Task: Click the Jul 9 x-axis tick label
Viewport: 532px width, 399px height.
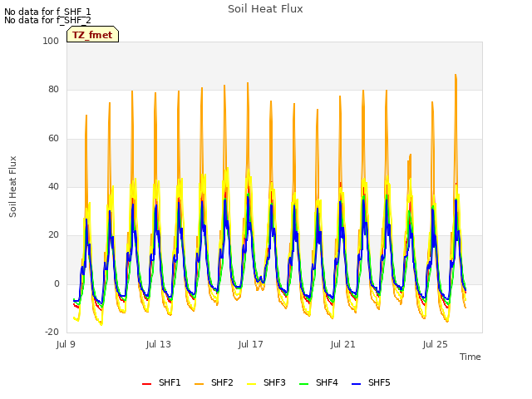Action: click(66, 344)
